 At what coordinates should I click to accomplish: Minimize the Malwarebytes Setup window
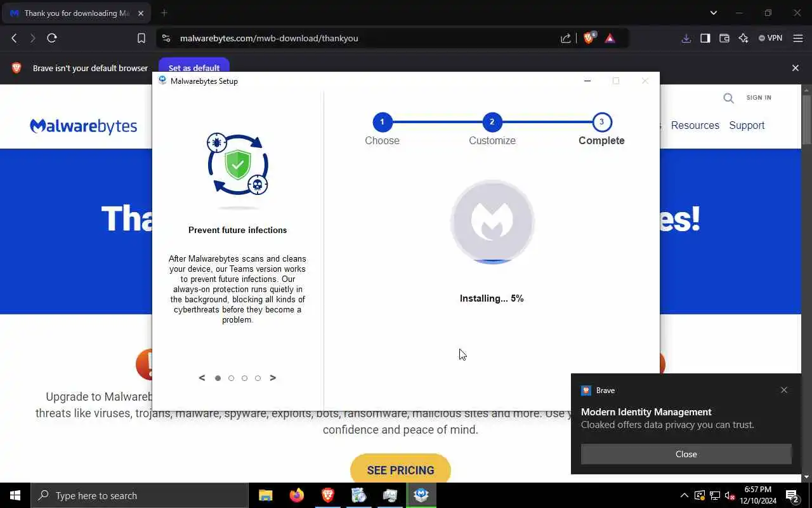pyautogui.click(x=587, y=81)
